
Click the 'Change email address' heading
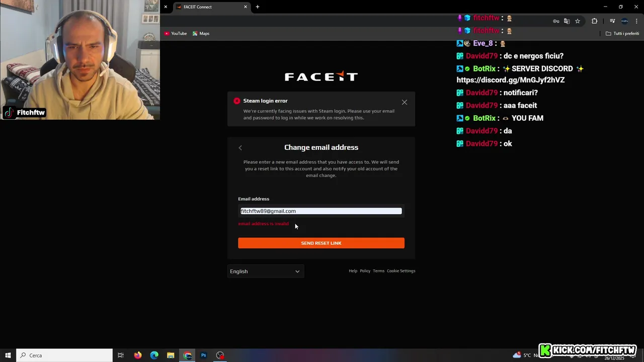(321, 147)
